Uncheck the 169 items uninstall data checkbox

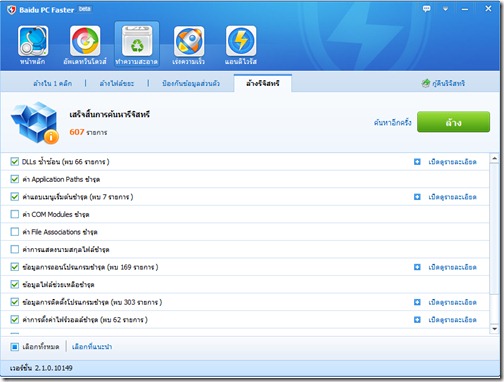click(x=14, y=267)
